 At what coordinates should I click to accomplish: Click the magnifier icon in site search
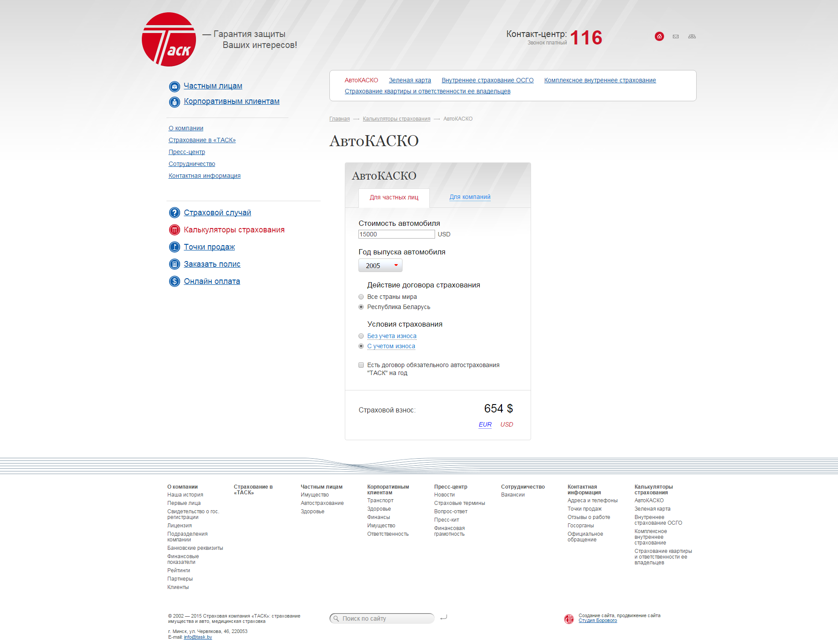point(336,618)
